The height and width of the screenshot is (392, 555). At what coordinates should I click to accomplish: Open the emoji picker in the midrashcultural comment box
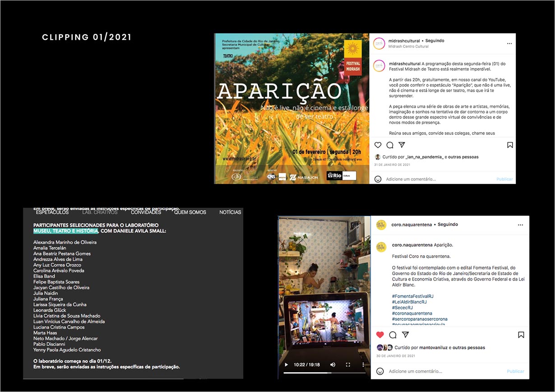pos(378,179)
